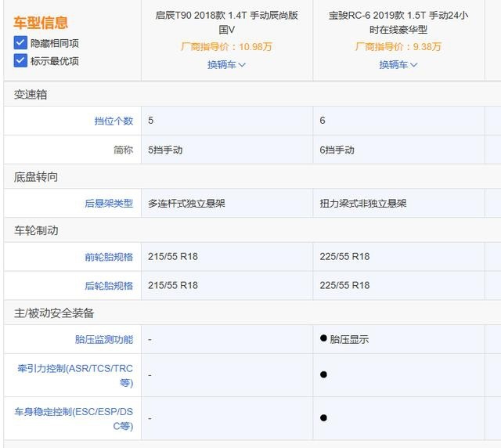This screenshot has height=448, width=501.
Task: Select the 简称 row label
Action: coord(124,150)
